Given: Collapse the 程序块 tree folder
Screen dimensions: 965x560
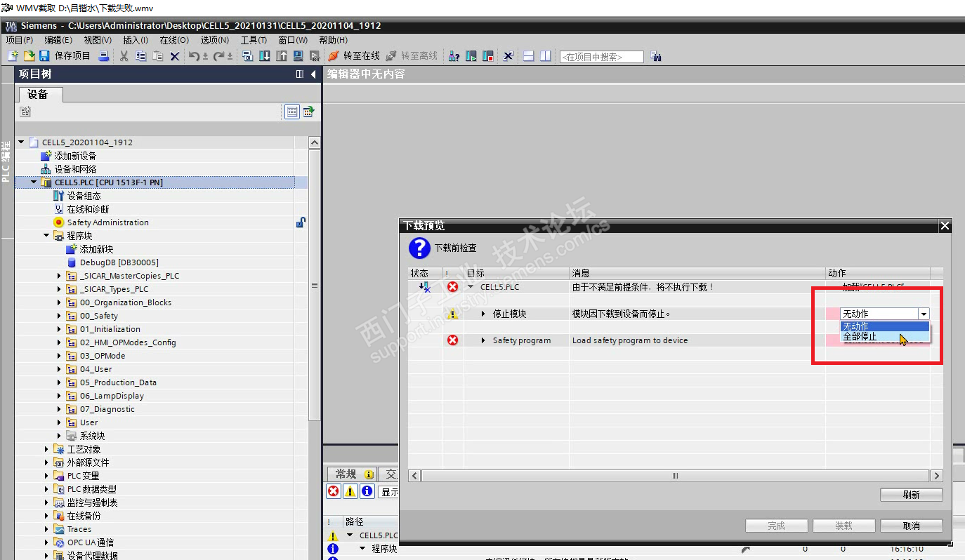Looking at the screenshot, I should 46,236.
